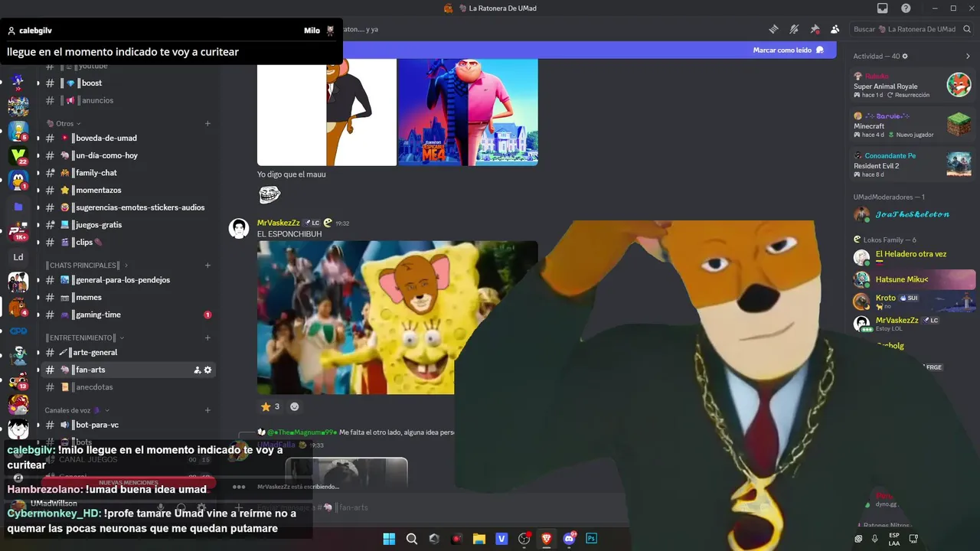Open the anuncios channel
The height and width of the screenshot is (551, 980).
point(127,100)
